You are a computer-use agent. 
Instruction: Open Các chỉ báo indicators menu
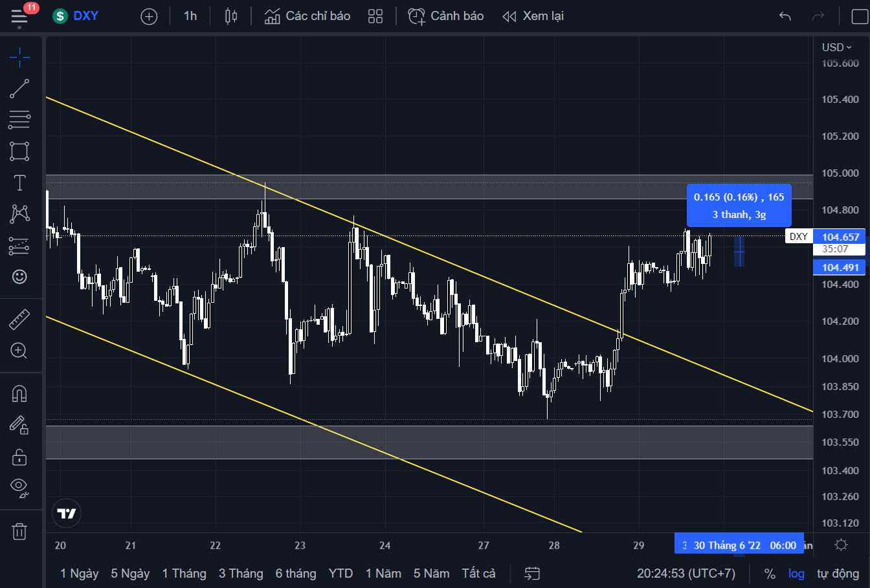point(307,16)
